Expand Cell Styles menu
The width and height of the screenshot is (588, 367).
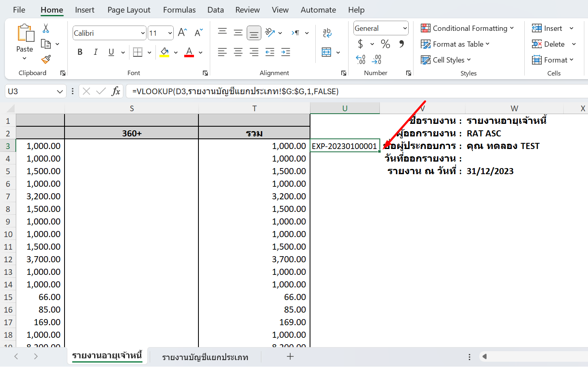tap(469, 60)
